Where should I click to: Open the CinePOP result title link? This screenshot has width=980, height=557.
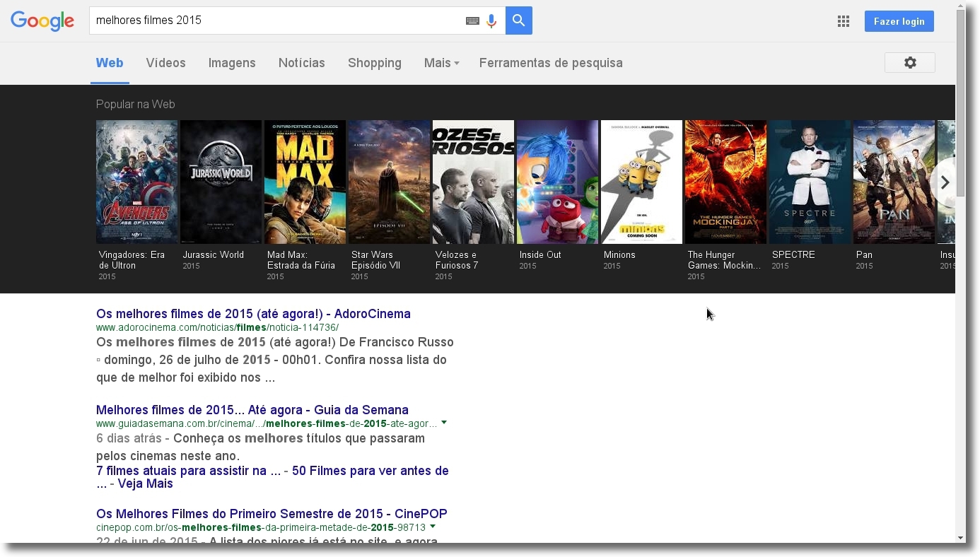(x=272, y=514)
